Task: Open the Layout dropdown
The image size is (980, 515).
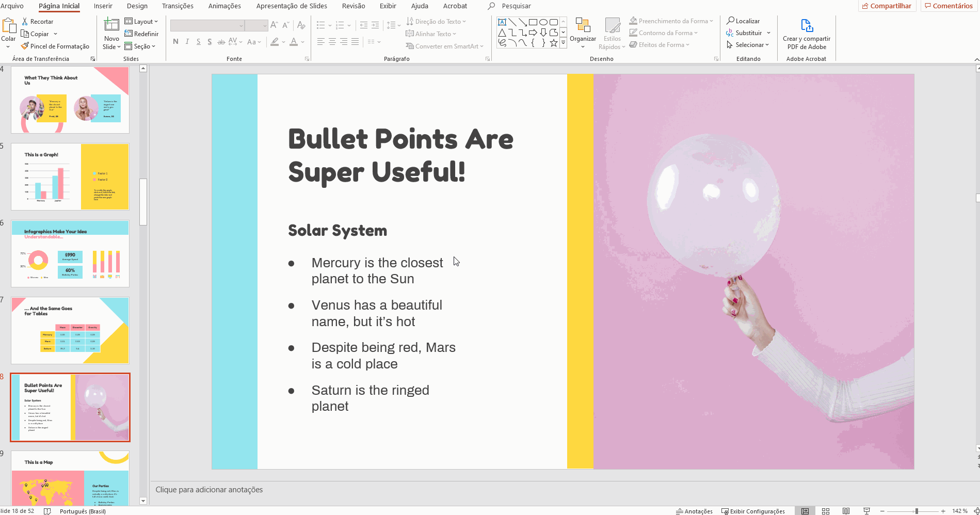Action: point(141,21)
